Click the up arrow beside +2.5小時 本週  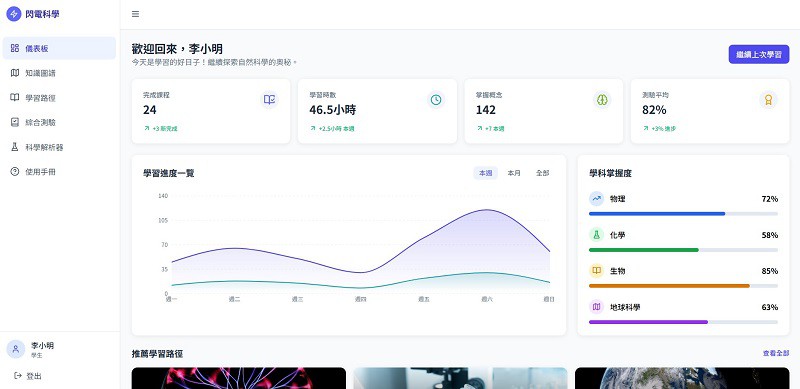(313, 129)
